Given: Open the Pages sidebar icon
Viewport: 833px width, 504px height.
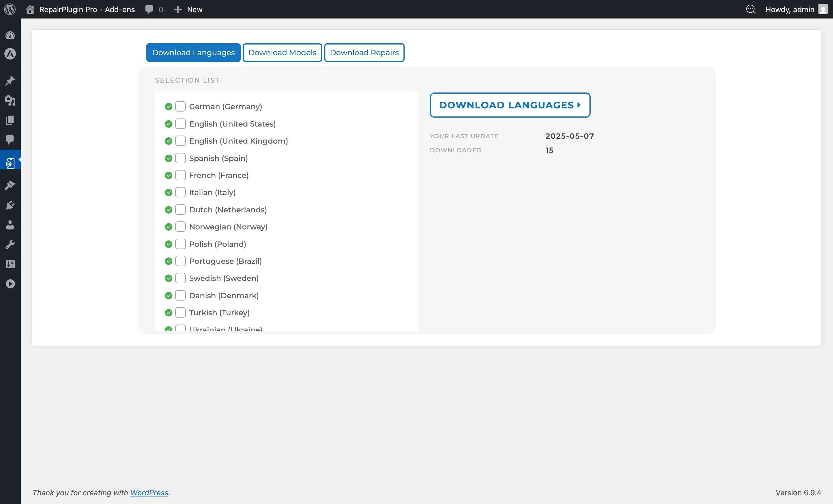Looking at the screenshot, I should [10, 120].
